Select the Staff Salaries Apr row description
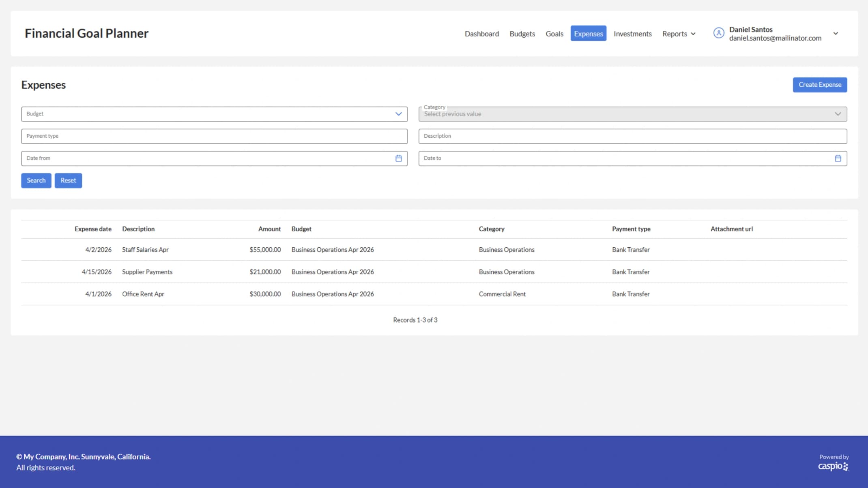Image resolution: width=868 pixels, height=488 pixels. [145, 250]
